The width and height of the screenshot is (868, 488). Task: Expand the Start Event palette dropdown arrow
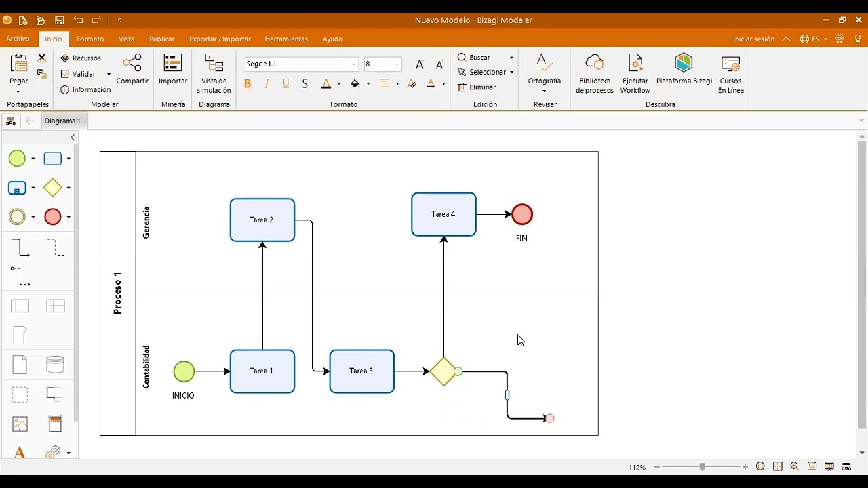click(33, 159)
